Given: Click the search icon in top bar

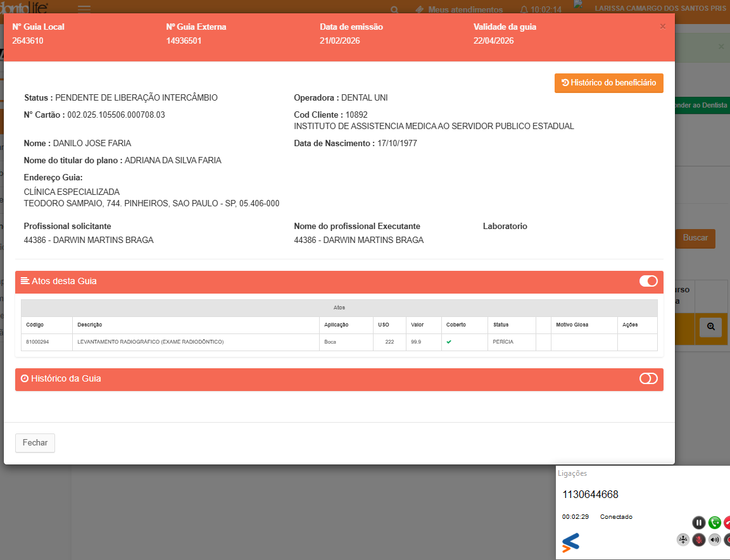Looking at the screenshot, I should 394,9.
